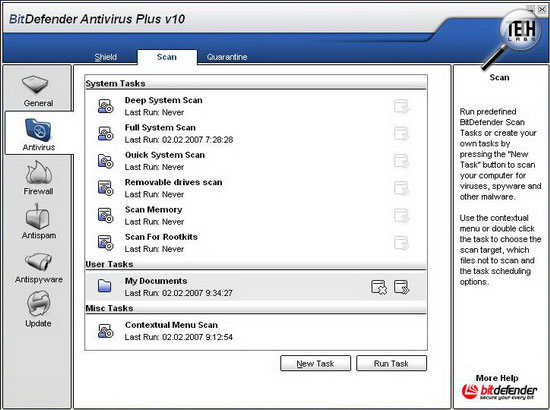Click the New Task button

tap(315, 363)
